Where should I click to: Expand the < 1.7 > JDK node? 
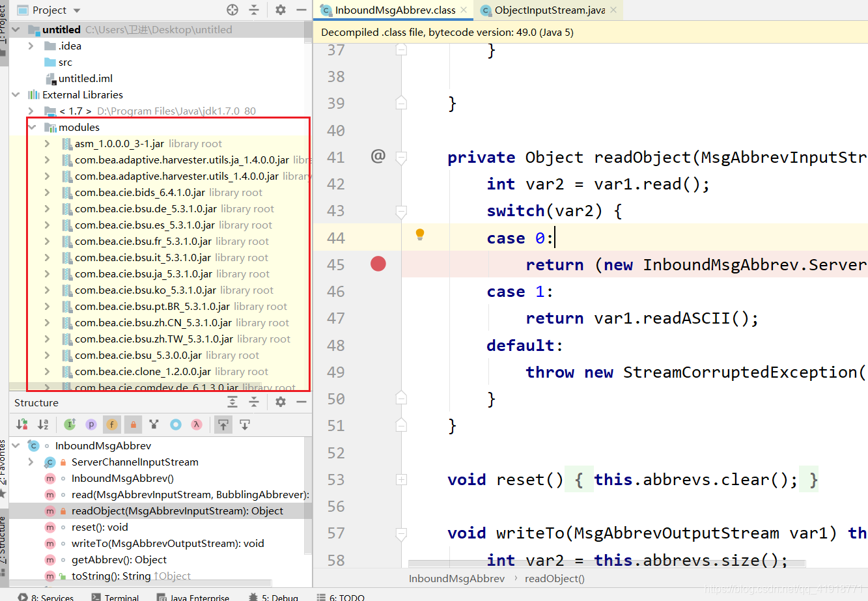[31, 111]
